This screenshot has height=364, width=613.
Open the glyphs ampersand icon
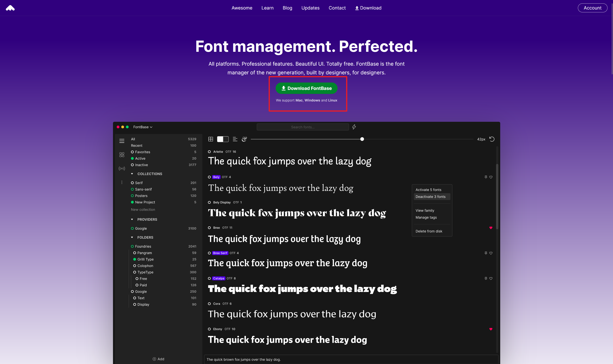[244, 139]
